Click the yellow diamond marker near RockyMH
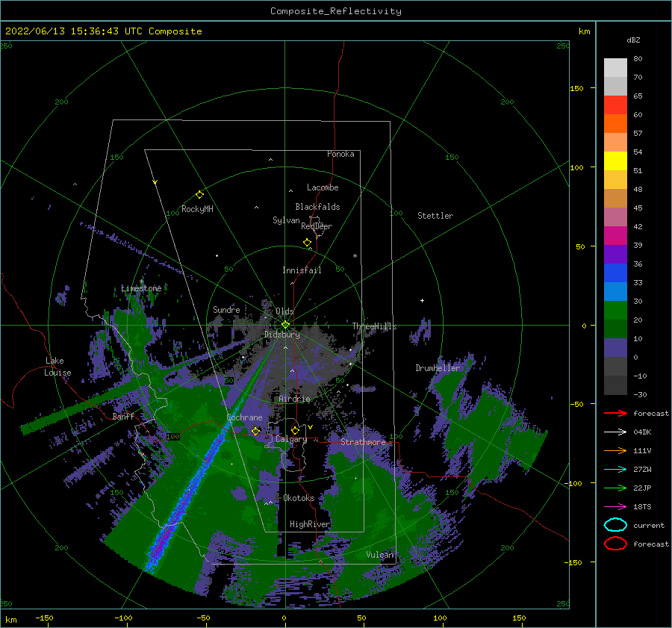Screen dimensions: 672x628 [199, 195]
